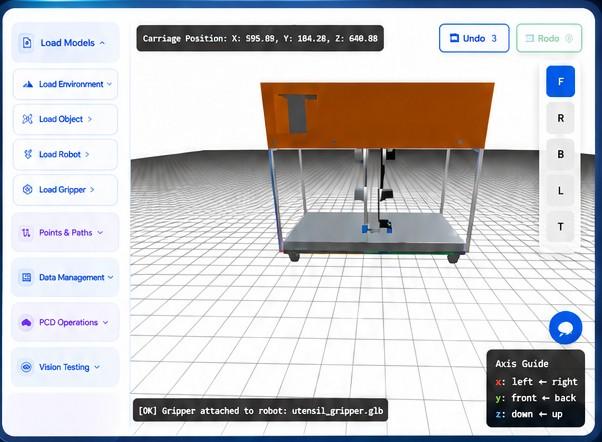602x442 pixels.
Task: Click the Redo button
Action: (549, 38)
